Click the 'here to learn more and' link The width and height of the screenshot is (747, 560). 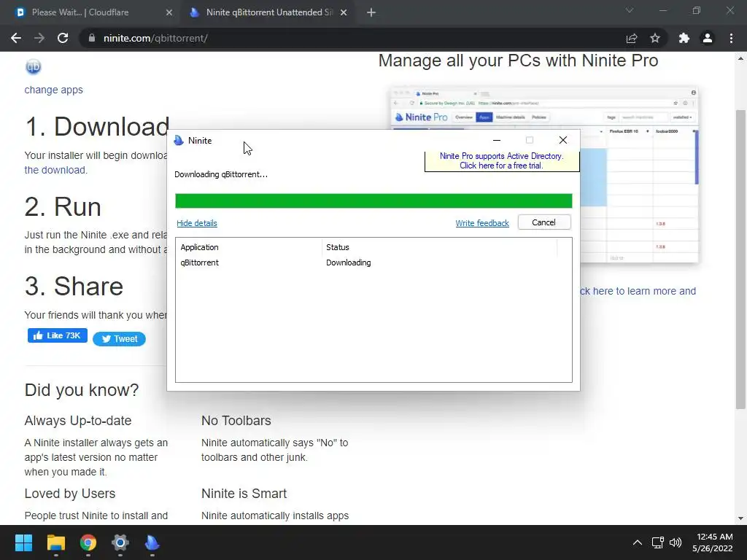click(x=638, y=291)
